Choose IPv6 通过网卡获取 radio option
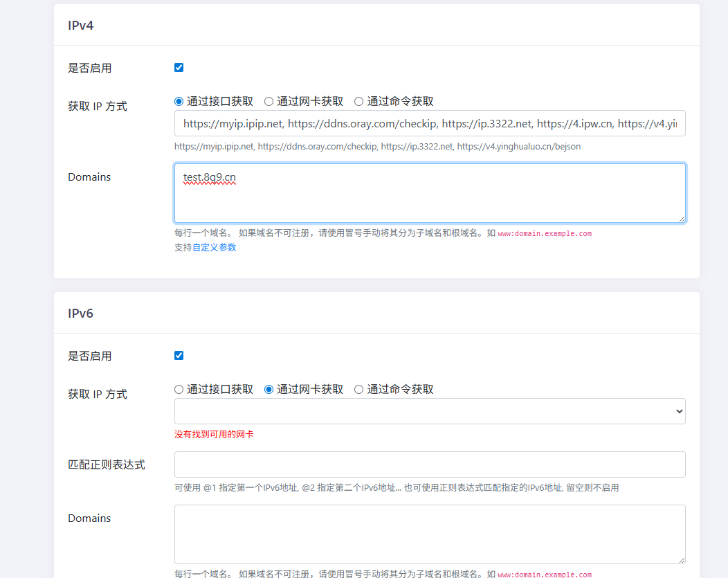 pyautogui.click(x=269, y=389)
